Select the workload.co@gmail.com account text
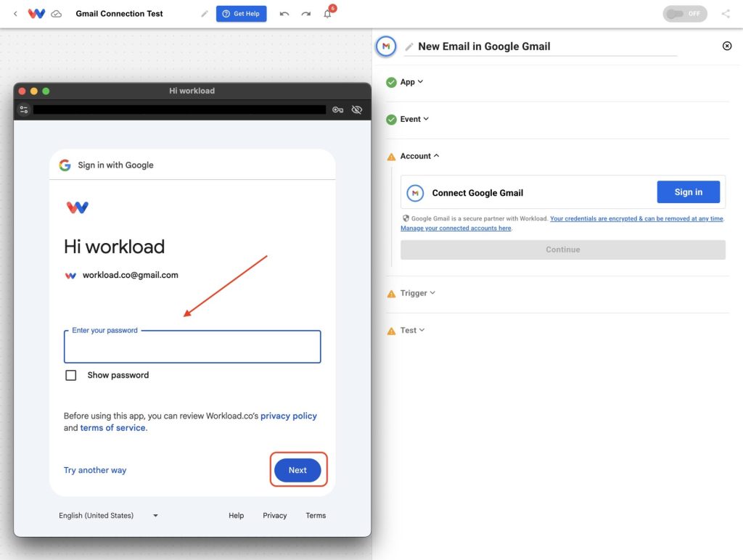This screenshot has width=743, height=560. pos(131,275)
